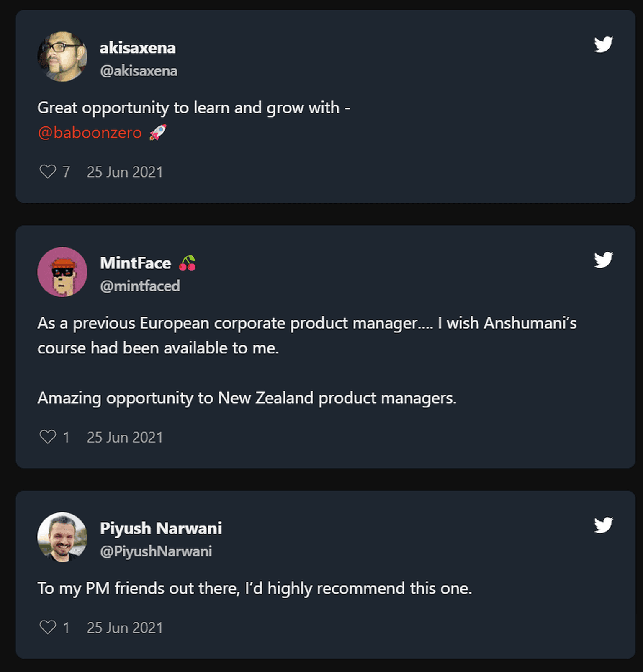Image resolution: width=643 pixels, height=672 pixels.
Task: Open date link on akisaxena's tweet
Action: pos(125,172)
